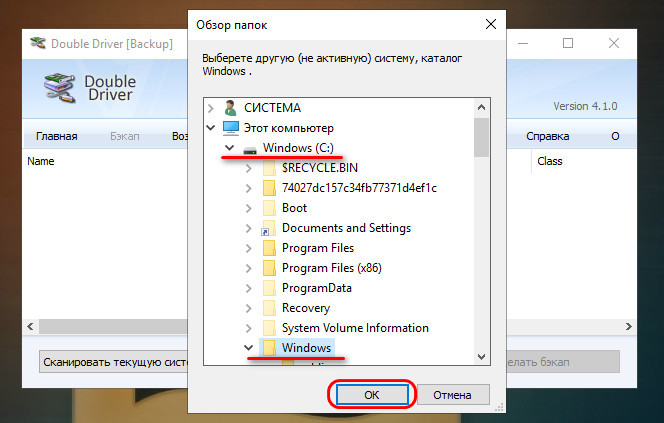Confirm folder selection with OK

[372, 395]
